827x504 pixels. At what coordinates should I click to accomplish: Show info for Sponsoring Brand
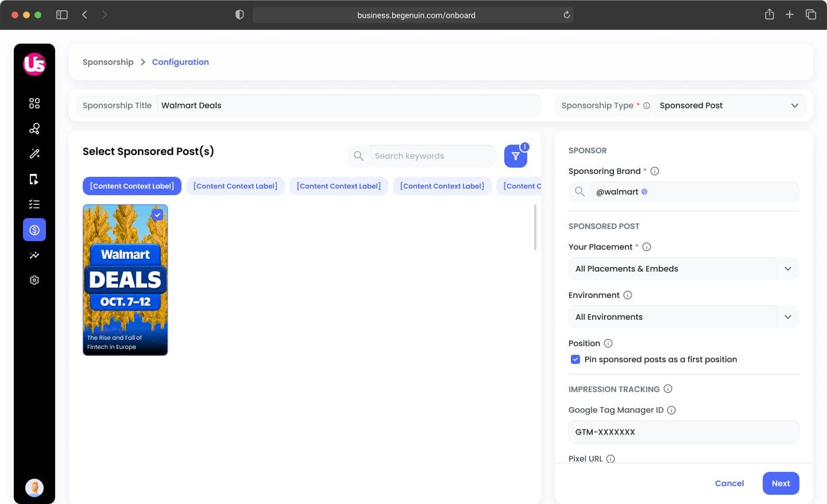[x=655, y=171]
